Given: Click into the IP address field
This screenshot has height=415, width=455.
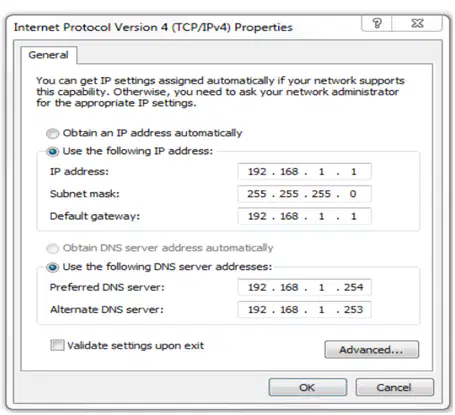Looking at the screenshot, I should 304,172.
